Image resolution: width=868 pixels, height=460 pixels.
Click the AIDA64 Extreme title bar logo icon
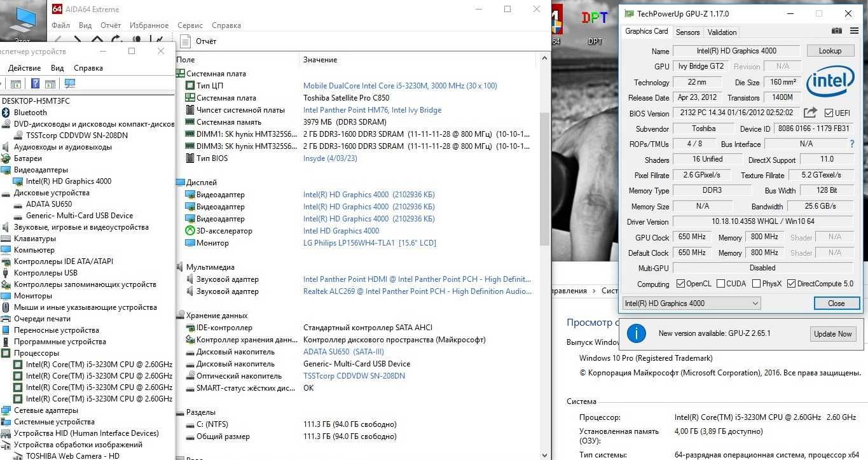(57, 10)
